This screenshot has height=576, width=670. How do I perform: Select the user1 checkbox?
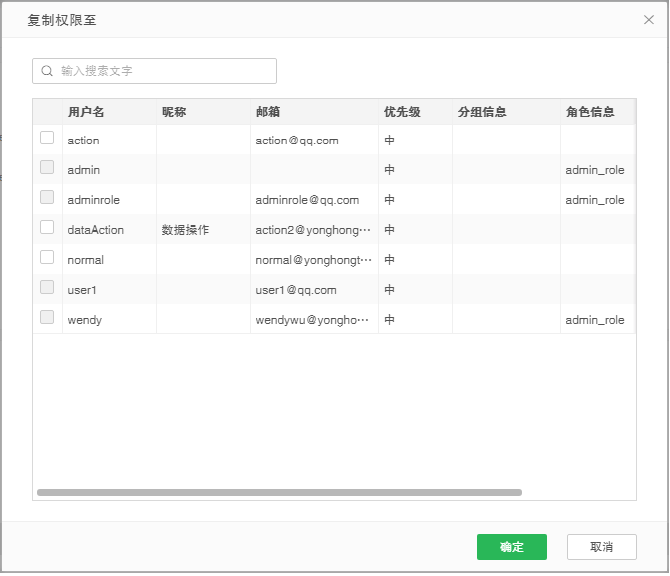point(47,288)
